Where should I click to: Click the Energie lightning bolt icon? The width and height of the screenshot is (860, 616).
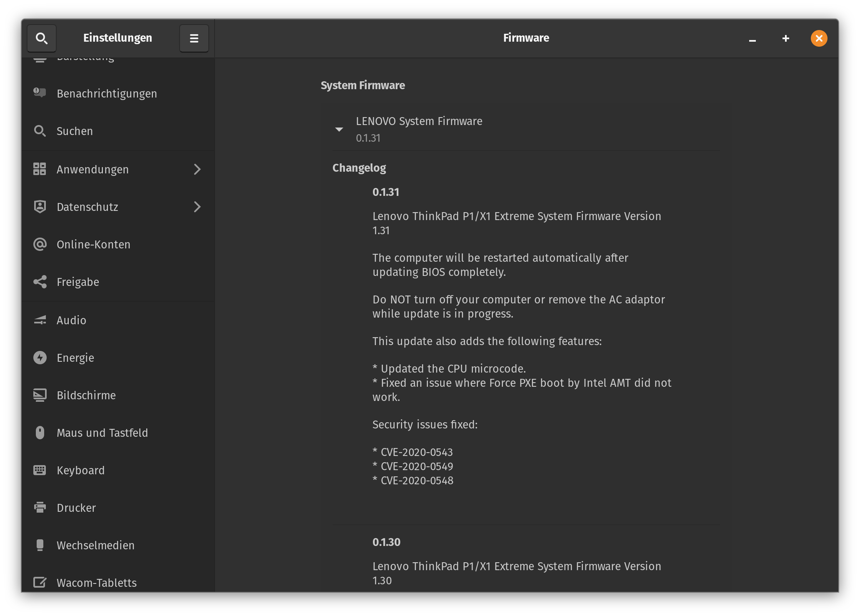[40, 357]
